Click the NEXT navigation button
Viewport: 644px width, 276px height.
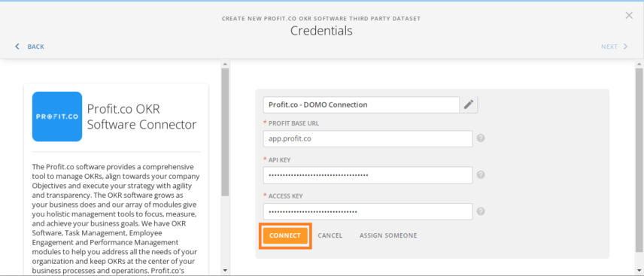tap(615, 47)
